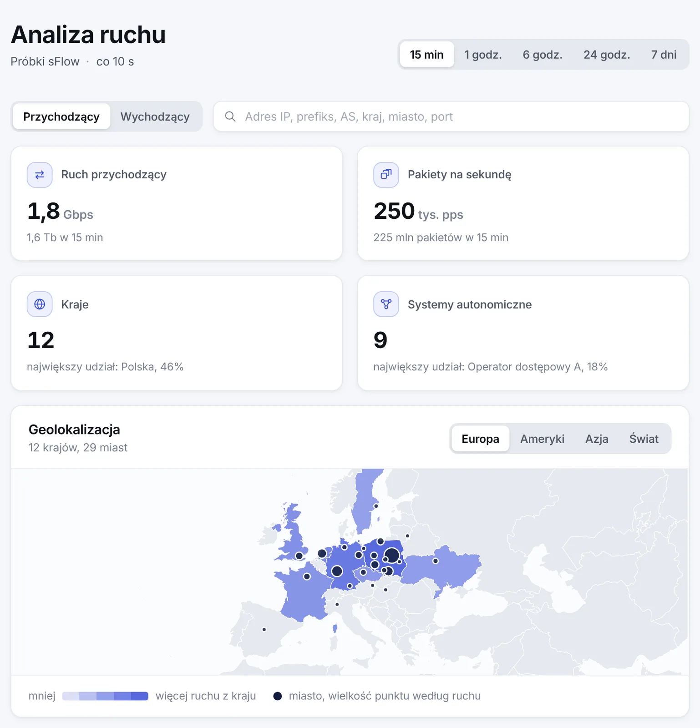Show the last 24 godz.

click(607, 55)
